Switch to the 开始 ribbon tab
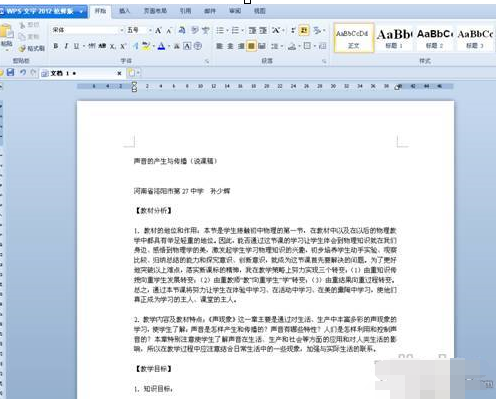This screenshot has height=399, width=496. 100,11
